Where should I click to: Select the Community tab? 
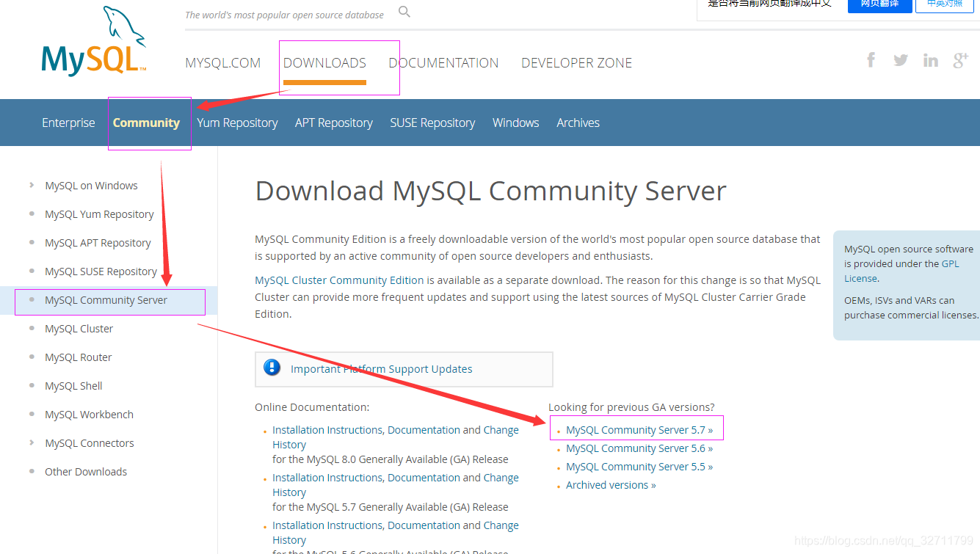[146, 123]
